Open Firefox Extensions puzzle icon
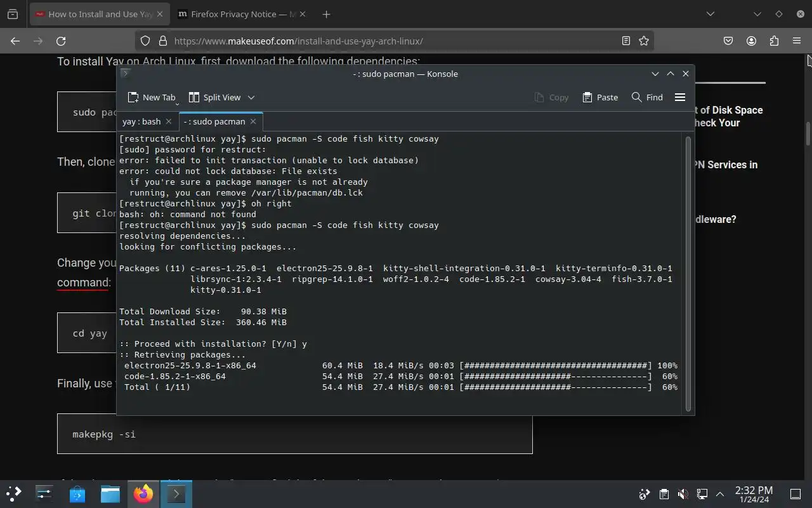This screenshot has height=508, width=812. (774, 41)
